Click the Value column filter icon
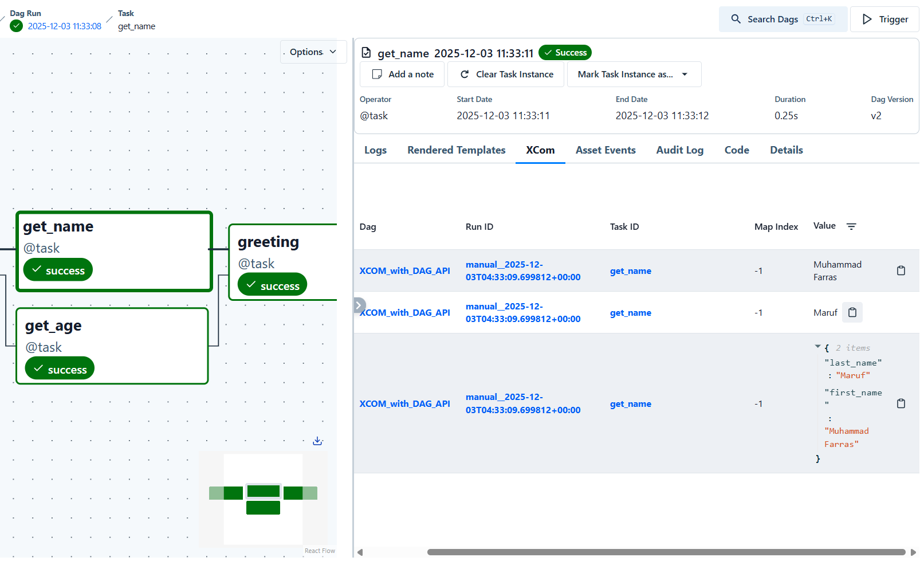 point(851,226)
